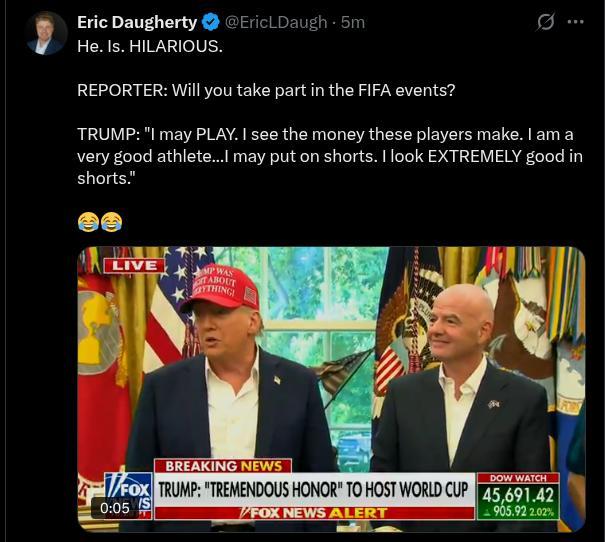The image size is (605, 542).
Task: Click the first crying-laughing emoji
Action: tap(88, 222)
